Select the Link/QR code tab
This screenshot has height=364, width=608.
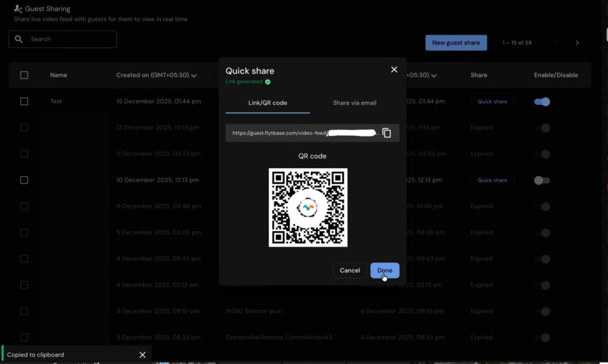click(x=267, y=103)
